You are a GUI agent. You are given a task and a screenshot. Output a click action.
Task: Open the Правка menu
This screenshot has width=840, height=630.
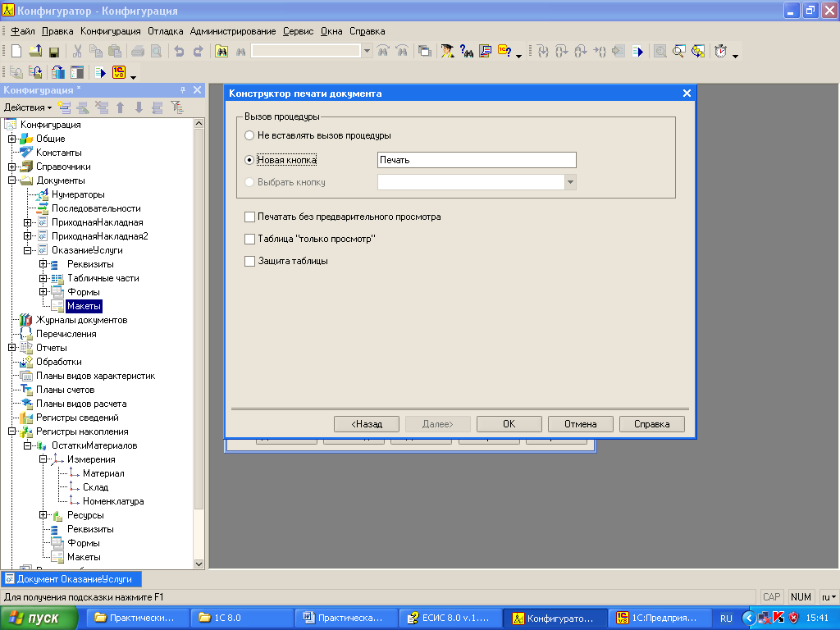tap(57, 31)
